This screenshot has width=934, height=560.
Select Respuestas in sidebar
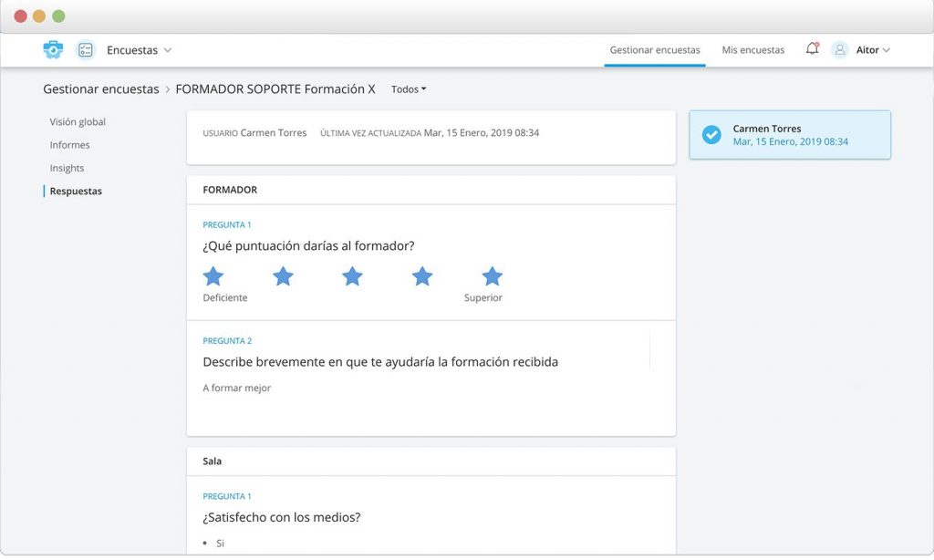point(76,192)
